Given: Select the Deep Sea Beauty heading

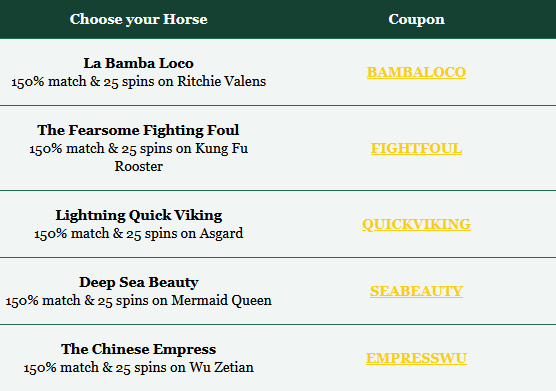Looking at the screenshot, I should pyautogui.click(x=139, y=283).
